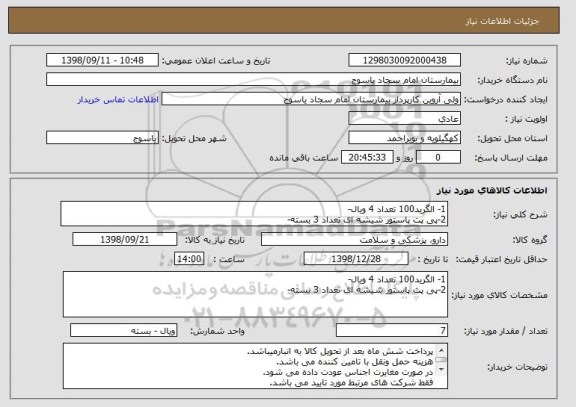The image size is (576, 407).
Task: Select the unit field ویال - بسته
Action: [x=123, y=330]
